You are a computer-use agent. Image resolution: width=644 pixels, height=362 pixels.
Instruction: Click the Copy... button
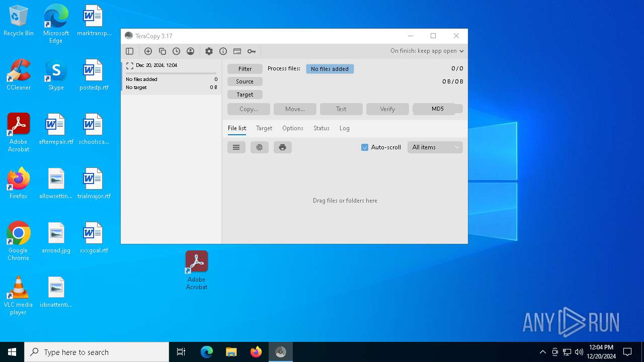tap(249, 109)
